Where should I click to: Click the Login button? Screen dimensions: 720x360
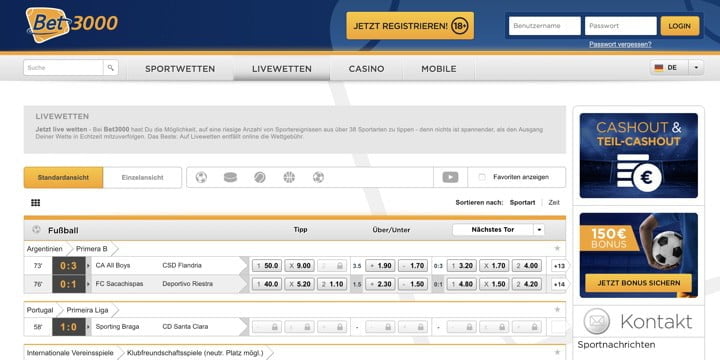[680, 26]
